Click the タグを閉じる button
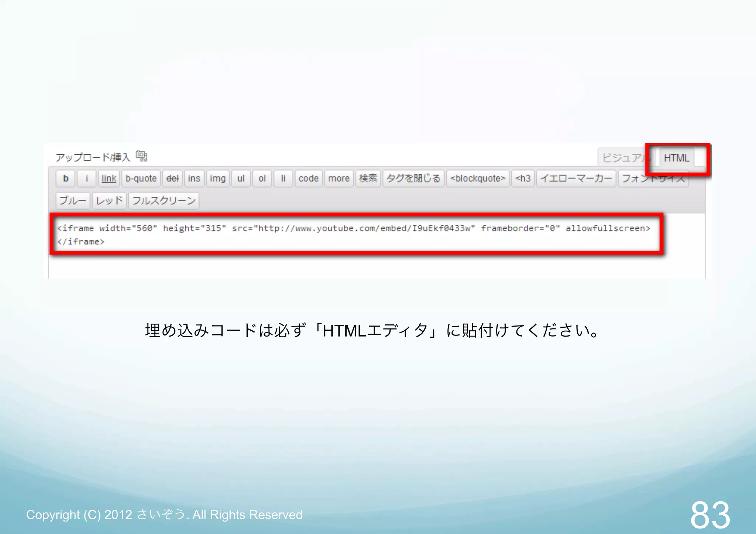 (413, 179)
